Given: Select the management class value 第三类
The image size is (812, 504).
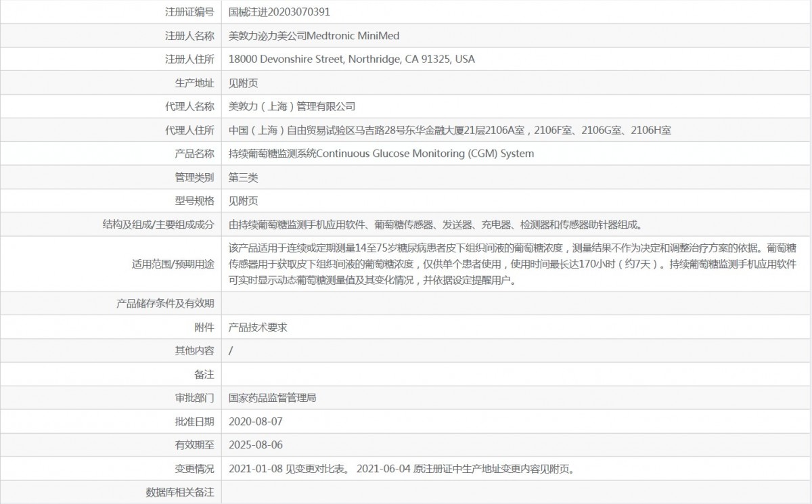Looking at the screenshot, I should click(x=243, y=177).
